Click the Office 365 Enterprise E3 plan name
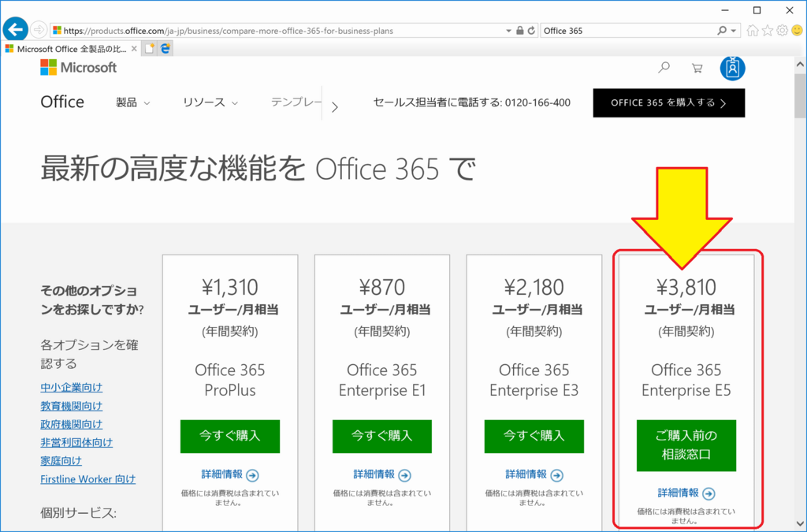 click(534, 380)
